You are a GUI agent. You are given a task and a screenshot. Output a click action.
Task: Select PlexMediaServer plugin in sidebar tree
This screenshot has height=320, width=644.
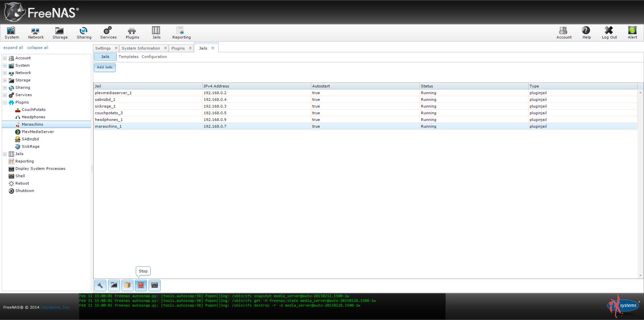click(38, 132)
